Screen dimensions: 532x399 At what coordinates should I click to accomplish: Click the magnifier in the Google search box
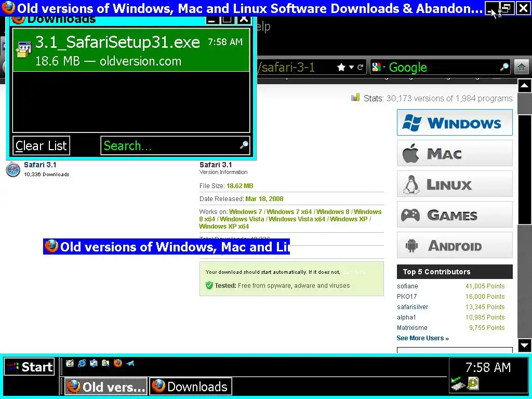click(504, 67)
